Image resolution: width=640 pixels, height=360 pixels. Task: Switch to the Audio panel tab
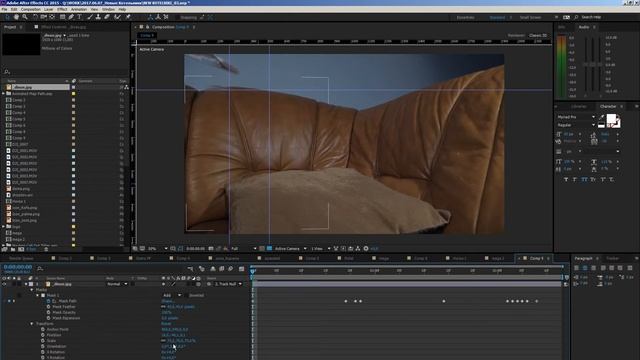pos(584,27)
